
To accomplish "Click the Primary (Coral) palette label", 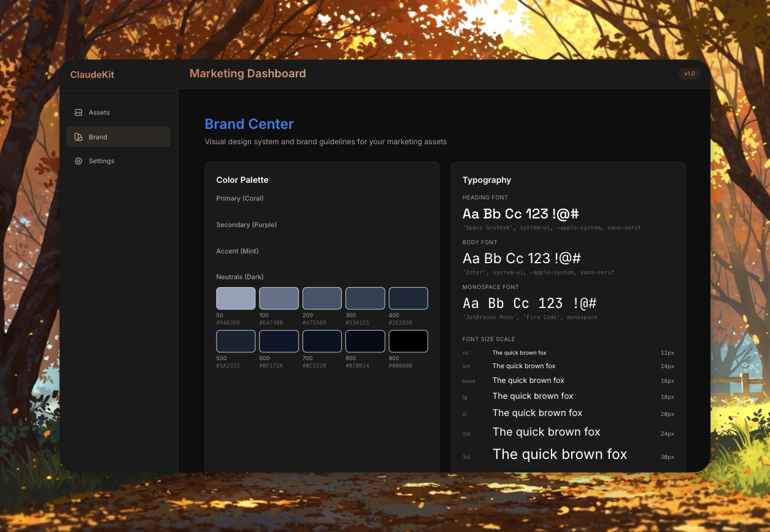I will pyautogui.click(x=240, y=198).
